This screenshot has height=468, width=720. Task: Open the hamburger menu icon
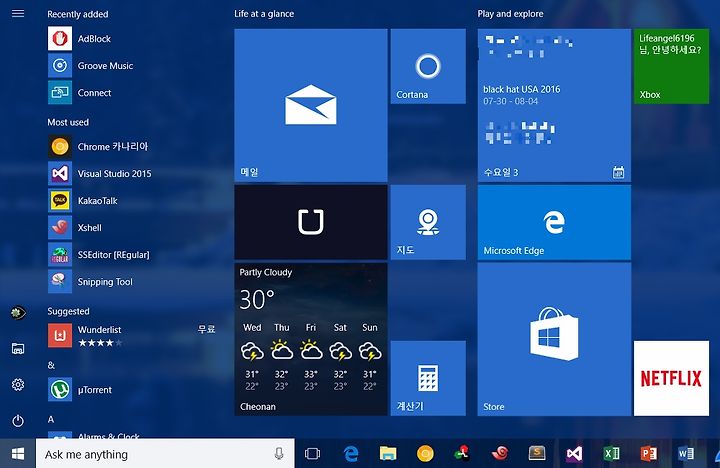coord(18,13)
